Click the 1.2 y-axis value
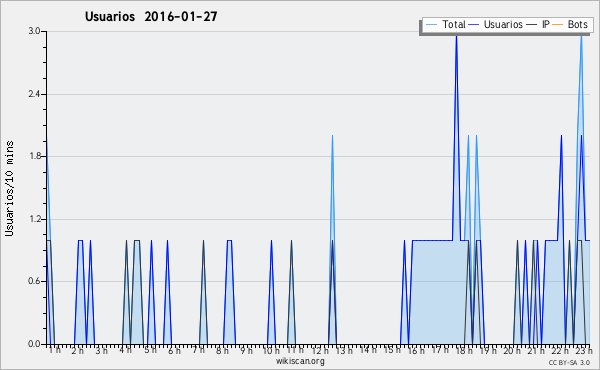 (x=34, y=219)
